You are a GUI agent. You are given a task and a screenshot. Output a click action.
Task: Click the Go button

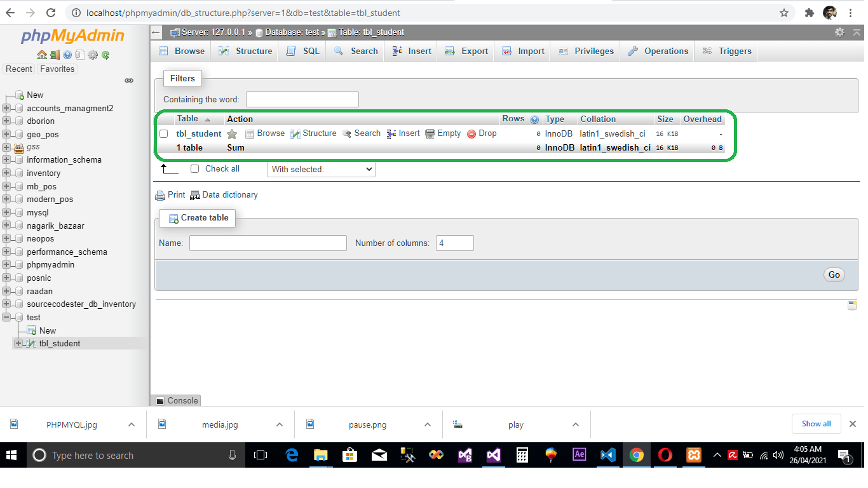pos(834,274)
